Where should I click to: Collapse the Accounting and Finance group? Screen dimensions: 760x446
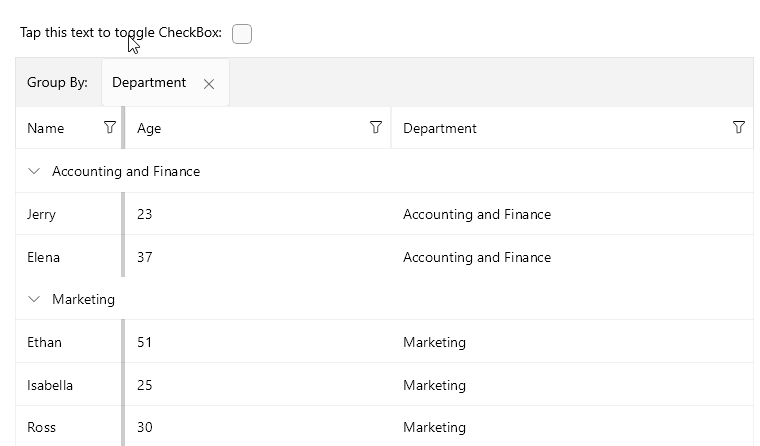pos(35,171)
